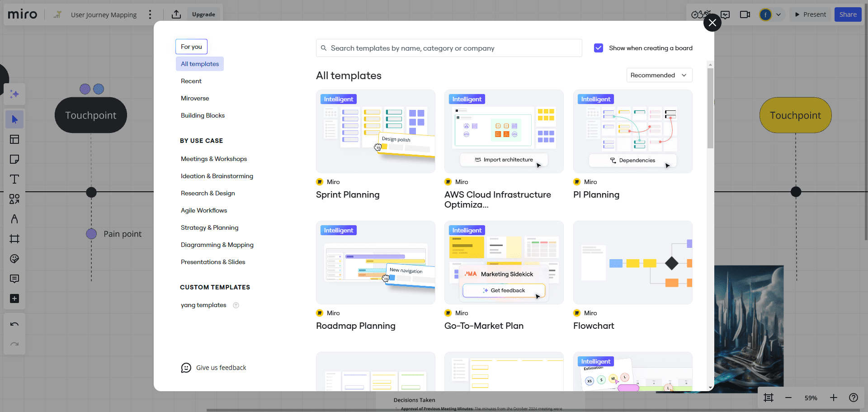Open the shapes tool in left toolbar
Image resolution: width=868 pixels, height=412 pixels.
point(14,199)
